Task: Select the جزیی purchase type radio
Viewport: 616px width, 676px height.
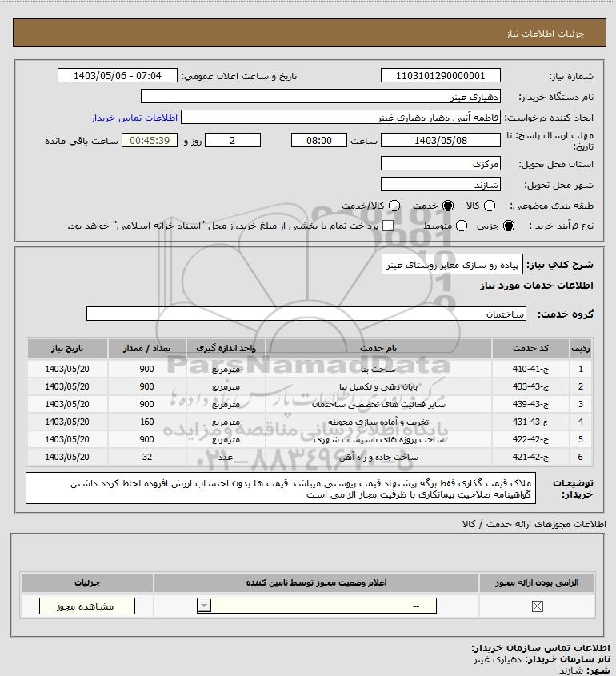Action: [509, 226]
